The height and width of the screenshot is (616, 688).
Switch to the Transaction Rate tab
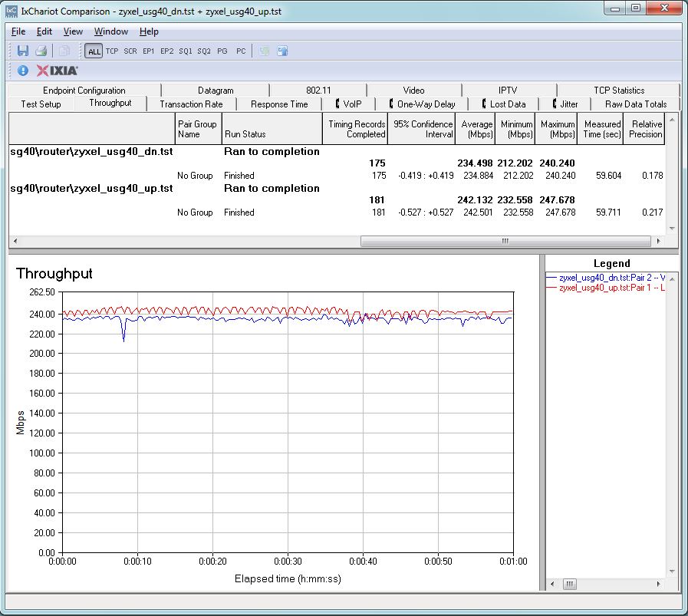coord(191,104)
